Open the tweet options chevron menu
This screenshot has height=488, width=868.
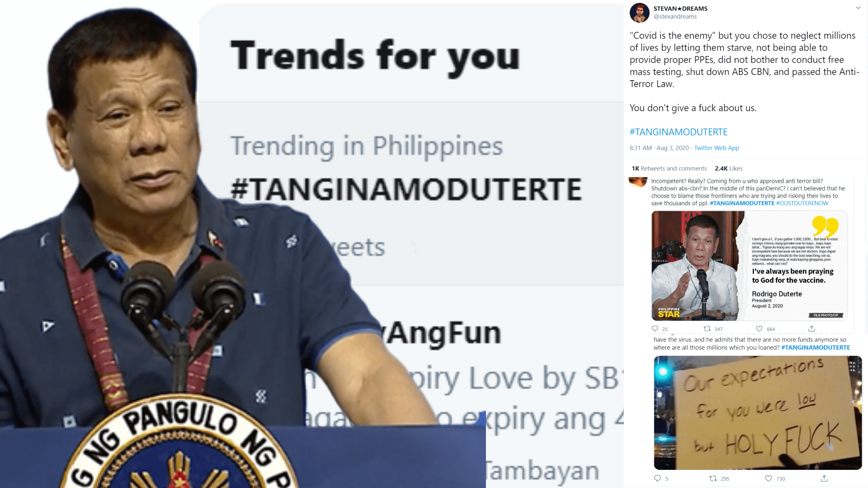858,8
